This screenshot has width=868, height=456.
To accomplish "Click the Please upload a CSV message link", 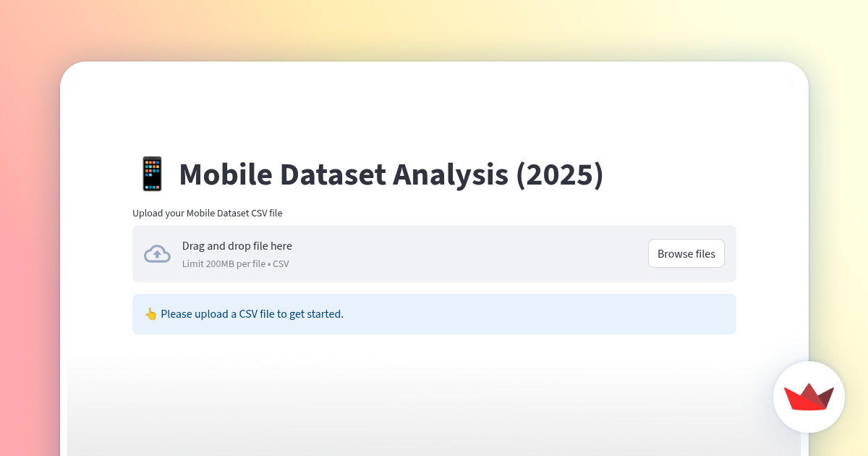I will point(252,313).
